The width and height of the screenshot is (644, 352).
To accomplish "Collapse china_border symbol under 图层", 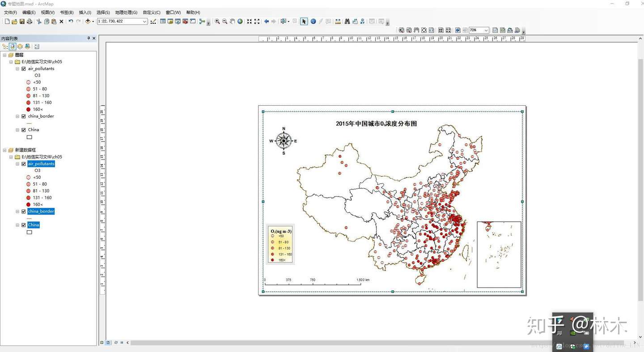I will 17,116.
